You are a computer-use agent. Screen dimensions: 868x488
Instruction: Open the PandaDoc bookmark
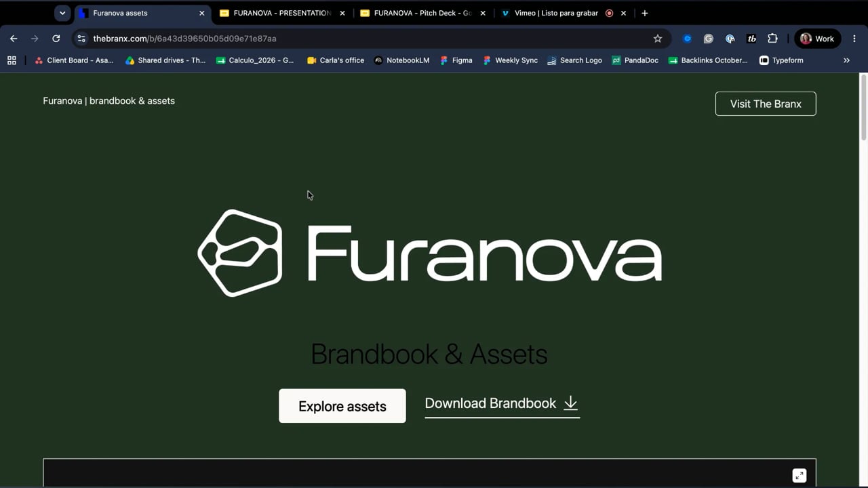click(635, 60)
